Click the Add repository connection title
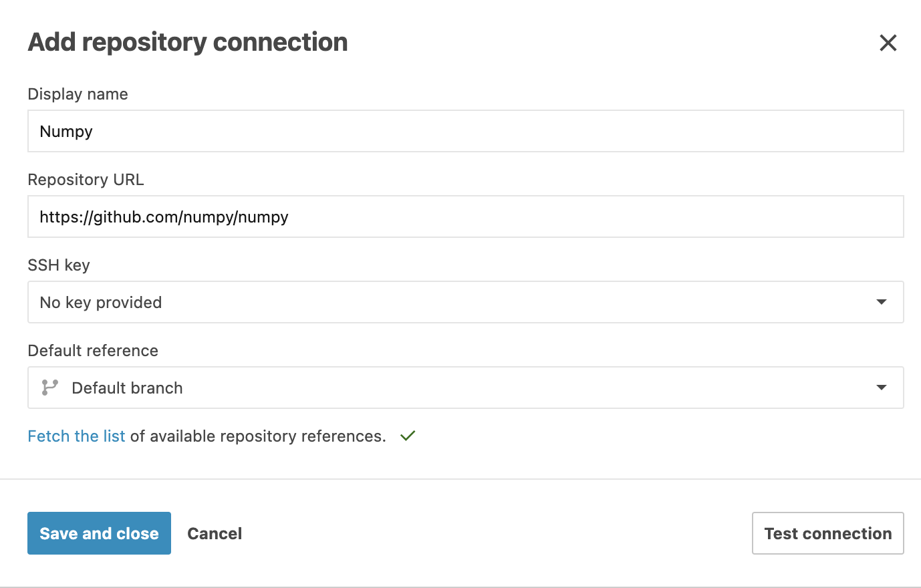 pyautogui.click(x=187, y=41)
